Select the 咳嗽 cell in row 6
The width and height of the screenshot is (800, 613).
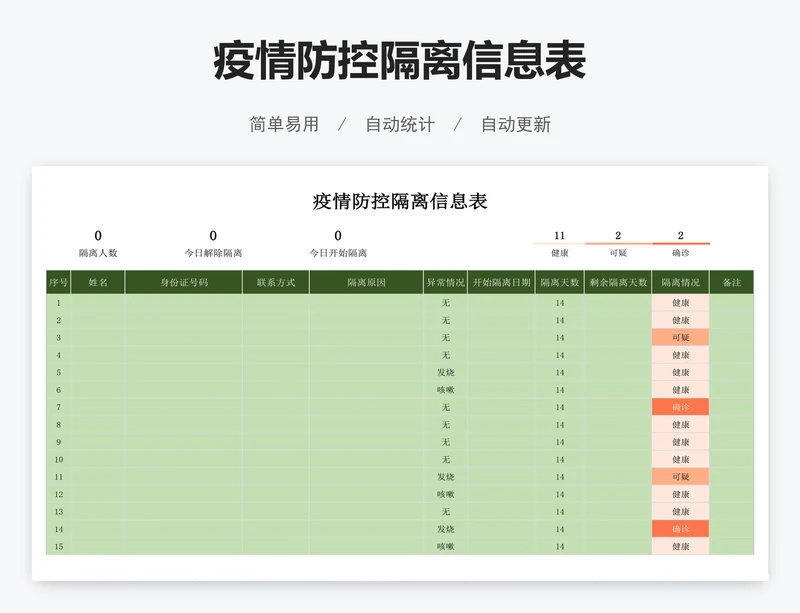click(x=445, y=390)
